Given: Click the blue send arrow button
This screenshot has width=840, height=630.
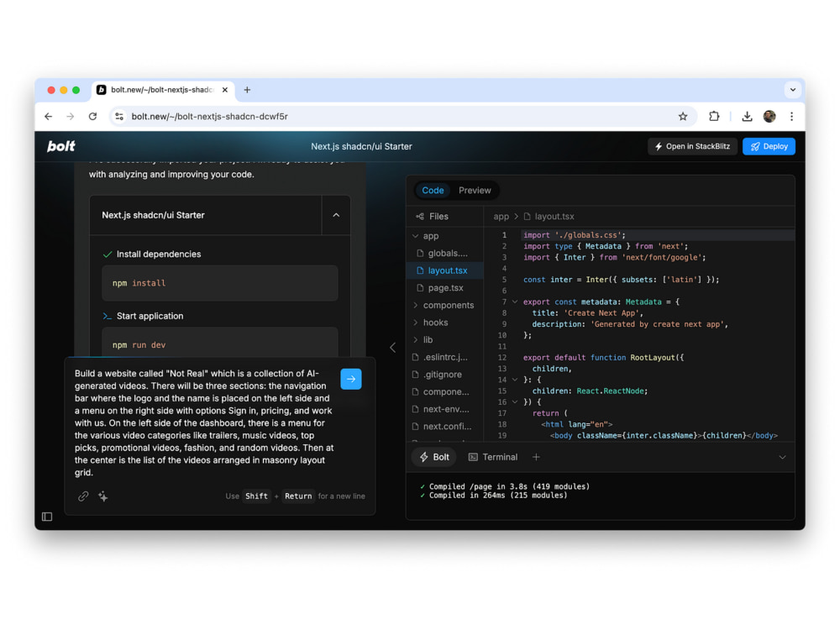Looking at the screenshot, I should 351,379.
